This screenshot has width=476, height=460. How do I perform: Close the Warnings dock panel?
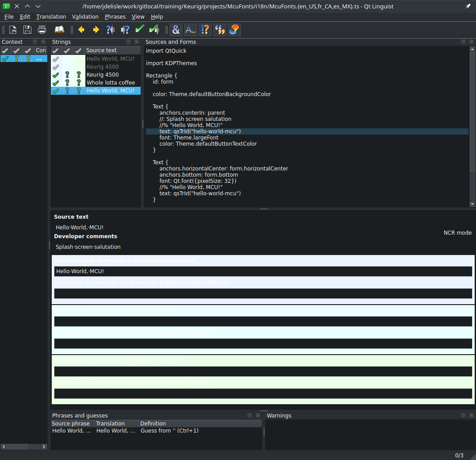[472, 415]
